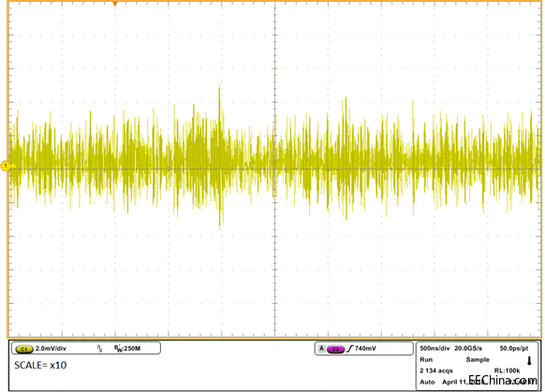Viewport: 545px width, 392px height.
Task: Click the orange trigger position marker at top
Action: click(x=115, y=4)
